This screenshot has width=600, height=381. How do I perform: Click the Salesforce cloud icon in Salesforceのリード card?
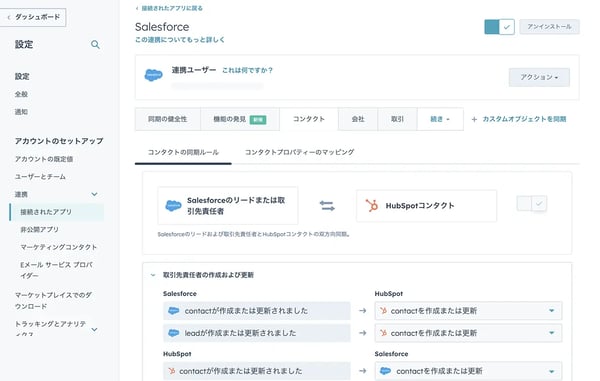(x=173, y=205)
